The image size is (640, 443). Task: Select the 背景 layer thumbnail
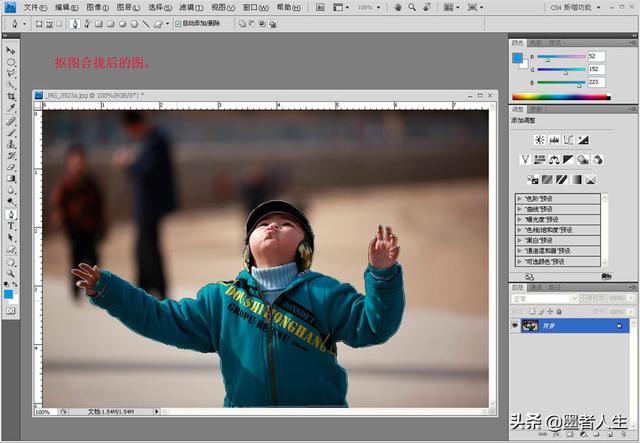point(530,326)
